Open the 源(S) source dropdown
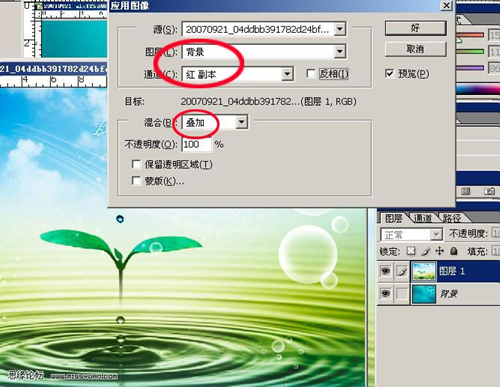500x387 pixels. 340,29
